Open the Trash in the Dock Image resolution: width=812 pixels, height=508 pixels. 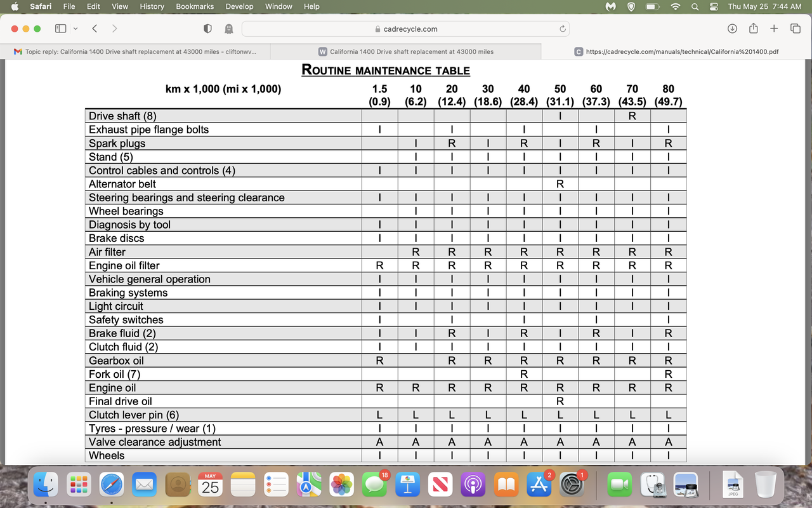[x=765, y=485]
